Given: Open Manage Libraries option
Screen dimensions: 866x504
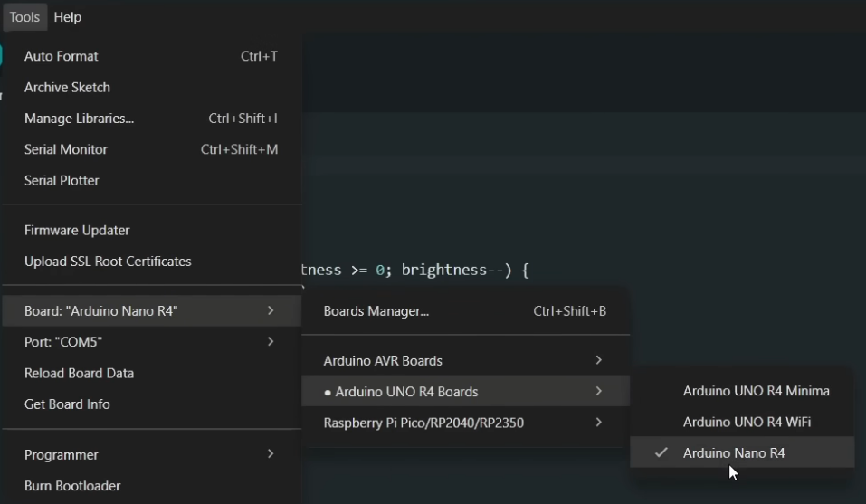Looking at the screenshot, I should (x=79, y=119).
